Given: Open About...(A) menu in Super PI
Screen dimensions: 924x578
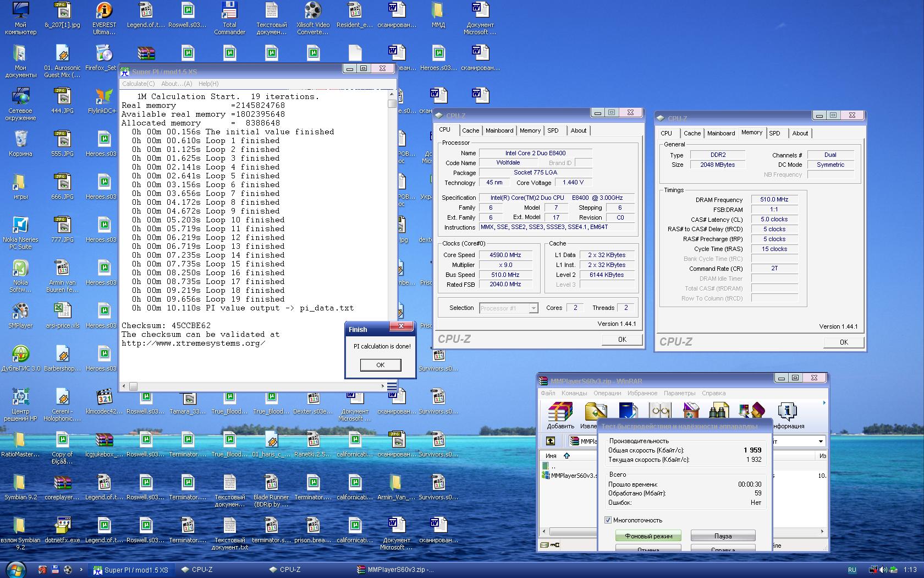Looking at the screenshot, I should [177, 84].
